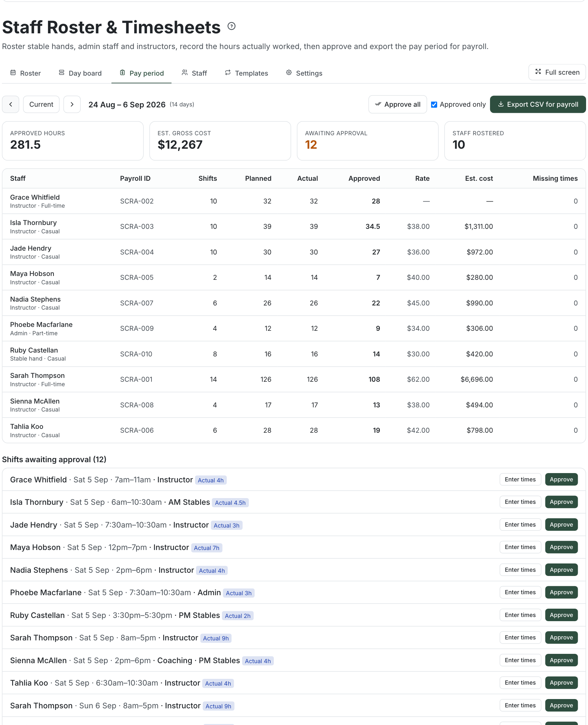
Task: Approve Tahlia Koo's 6:30am shift
Action: pos(561,683)
